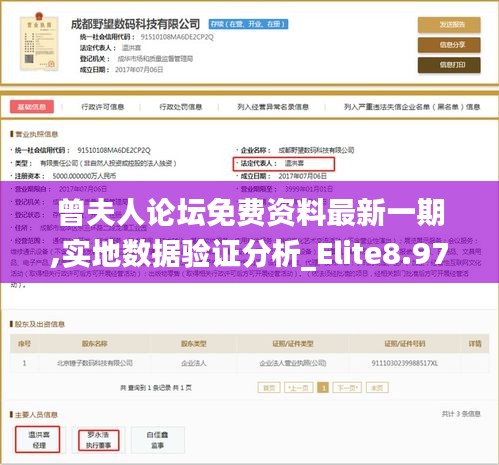The image size is (499, 465).
Task: Click the 证照/证件号码 column header
Action: click(405, 343)
